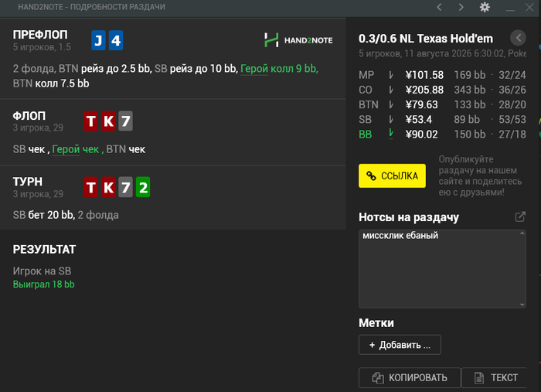Collapse the side panel with round chevron
Screen dimensions: 541x392
(518, 38)
